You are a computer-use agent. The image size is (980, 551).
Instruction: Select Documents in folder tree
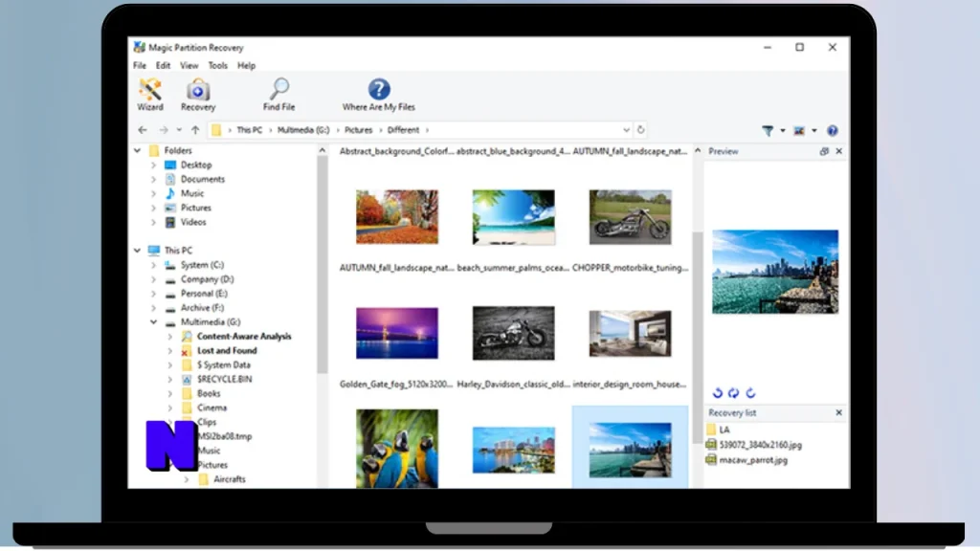pyautogui.click(x=203, y=179)
